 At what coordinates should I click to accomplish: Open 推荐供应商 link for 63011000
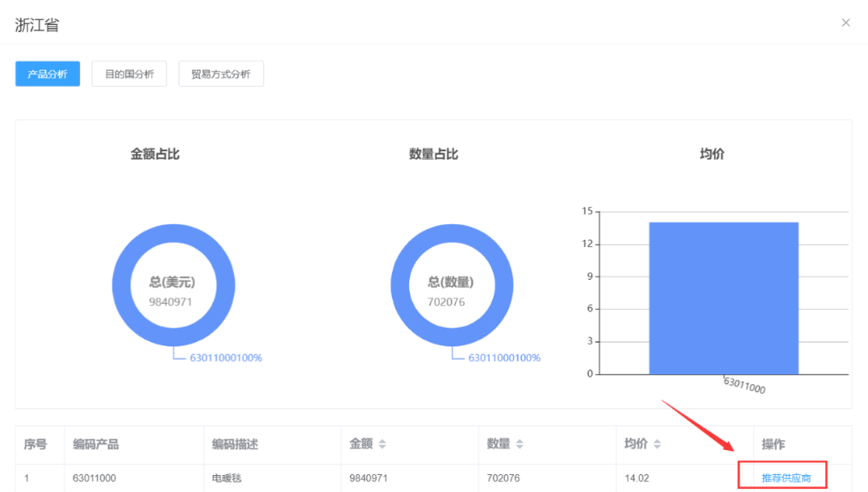(786, 477)
